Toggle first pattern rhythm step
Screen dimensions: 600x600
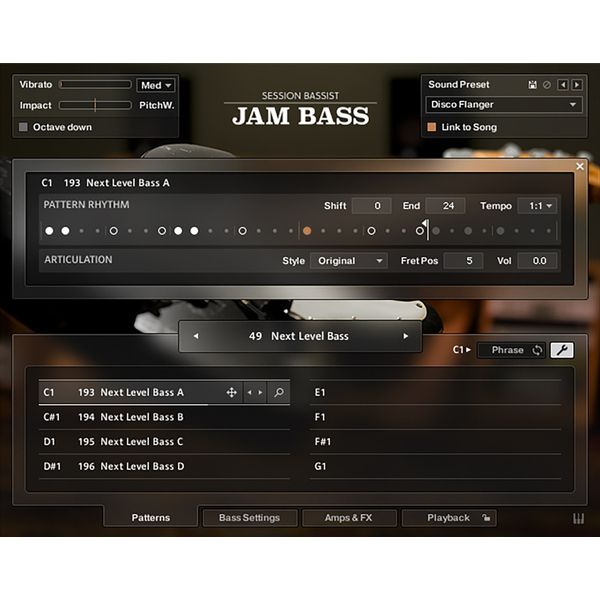click(49, 231)
